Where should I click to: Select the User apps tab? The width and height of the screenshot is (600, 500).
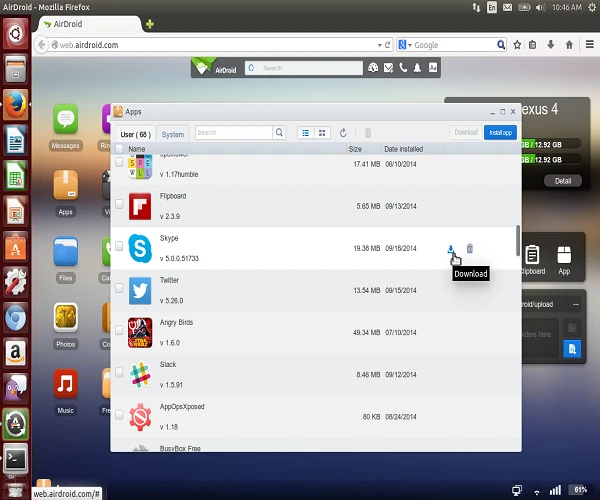tap(135, 133)
